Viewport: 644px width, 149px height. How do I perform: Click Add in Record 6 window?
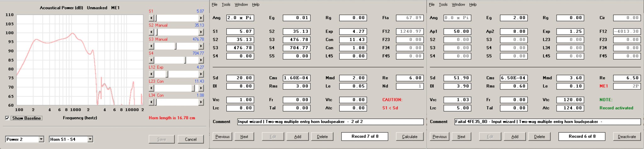(x=515, y=136)
